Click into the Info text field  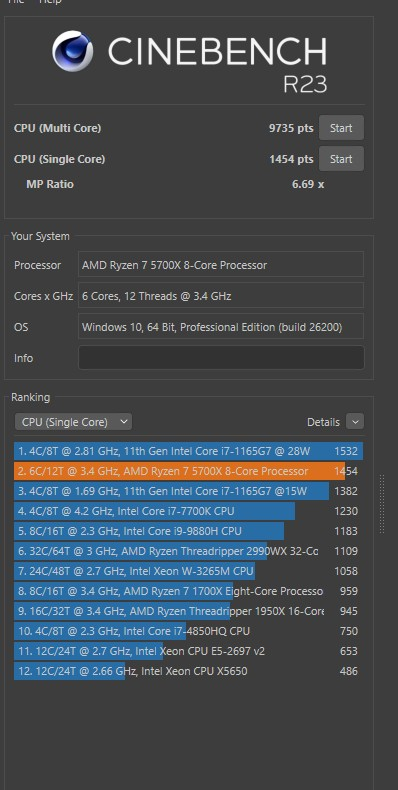[221, 358]
